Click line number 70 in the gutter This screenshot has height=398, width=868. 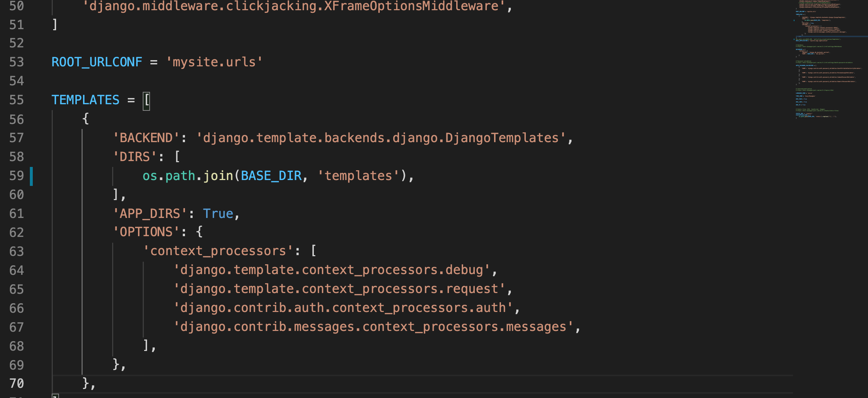tap(16, 383)
